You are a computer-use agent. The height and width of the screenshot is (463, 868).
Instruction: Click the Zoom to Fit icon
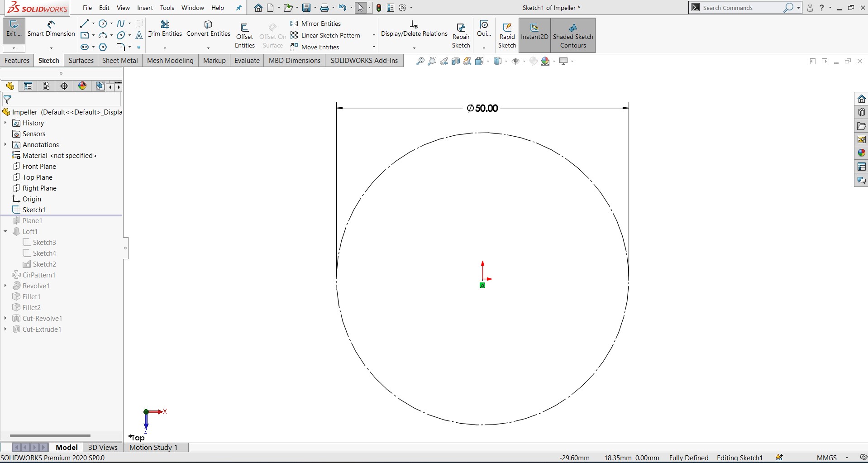pos(420,61)
